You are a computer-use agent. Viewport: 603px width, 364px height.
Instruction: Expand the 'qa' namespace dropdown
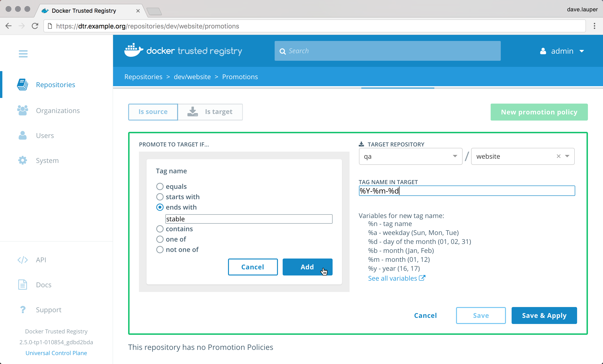click(x=455, y=156)
